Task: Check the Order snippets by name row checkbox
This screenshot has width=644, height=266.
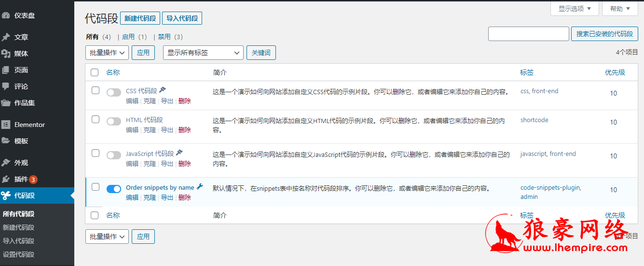Action: [x=96, y=187]
